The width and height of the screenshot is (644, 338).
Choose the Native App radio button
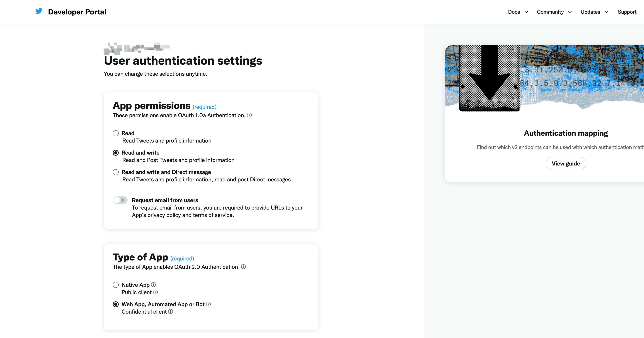point(116,285)
